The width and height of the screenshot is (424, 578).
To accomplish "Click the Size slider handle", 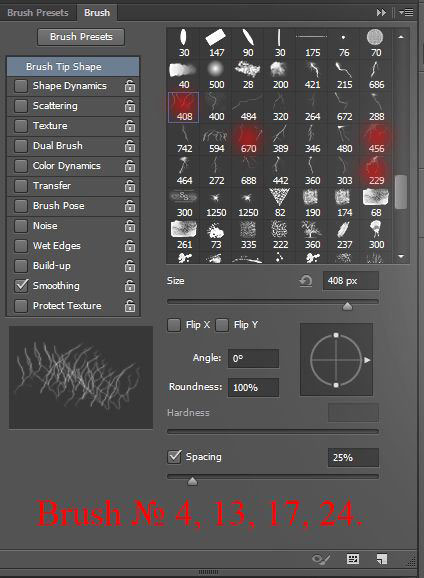I will coord(347,306).
